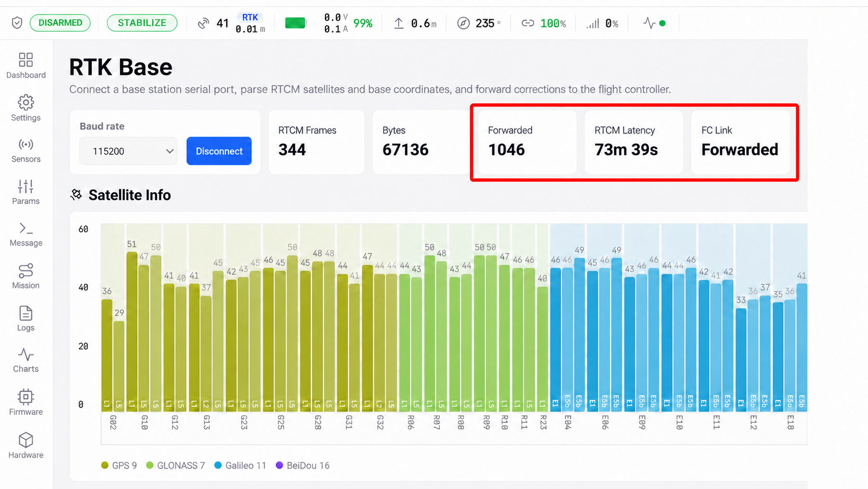868x489 pixels.
Task: Click the RTCM Frames 344 card
Action: click(316, 142)
